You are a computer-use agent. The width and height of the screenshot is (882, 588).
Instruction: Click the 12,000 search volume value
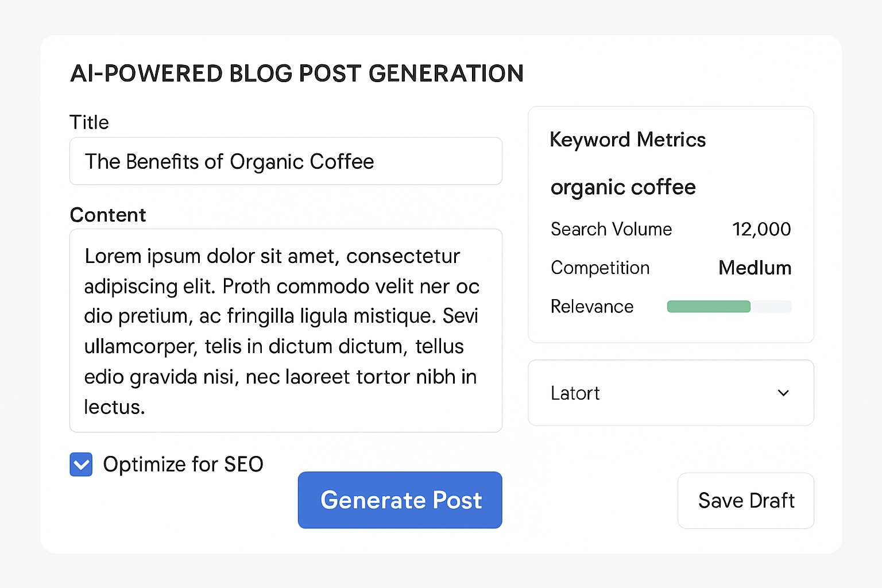tap(761, 229)
